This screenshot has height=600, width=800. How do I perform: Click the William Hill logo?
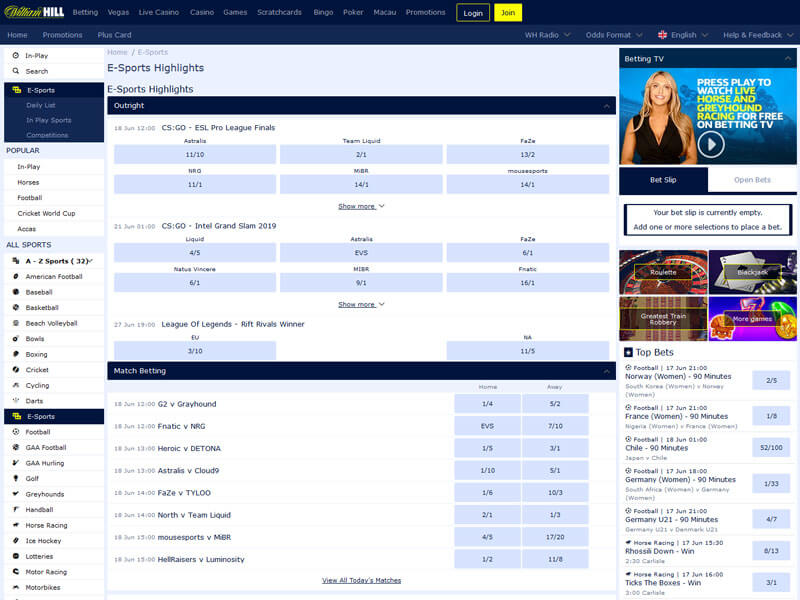(34, 12)
